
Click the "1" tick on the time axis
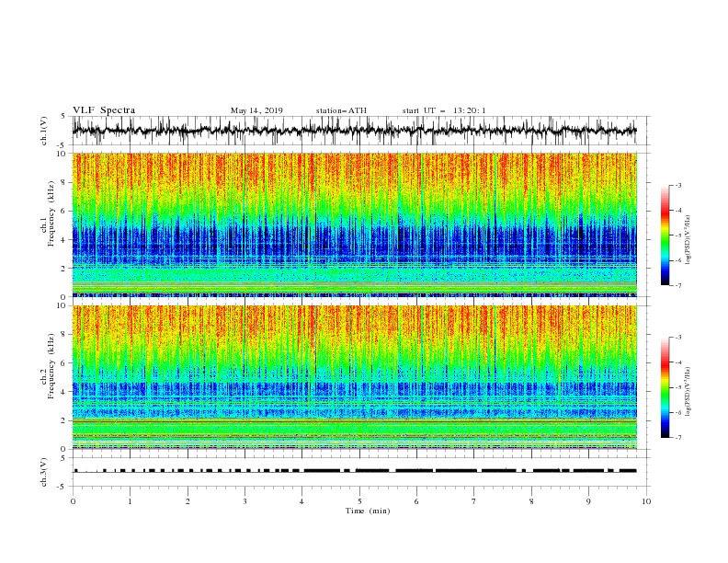coord(130,501)
